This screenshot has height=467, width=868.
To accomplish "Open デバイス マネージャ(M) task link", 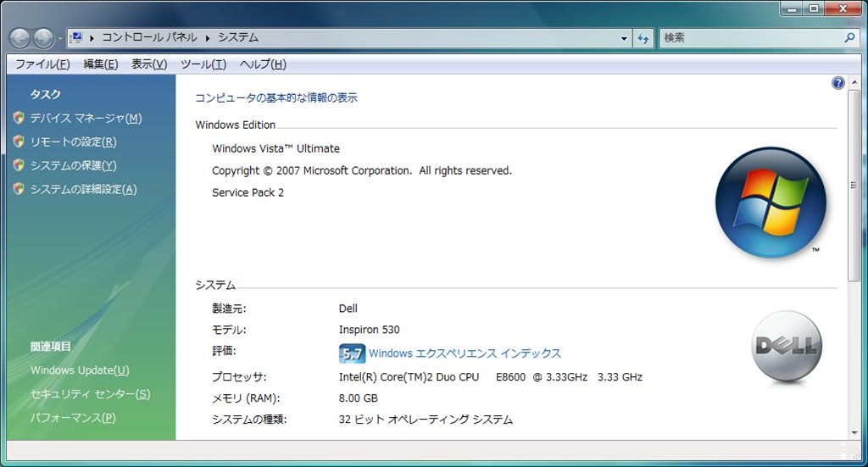I will [86, 118].
